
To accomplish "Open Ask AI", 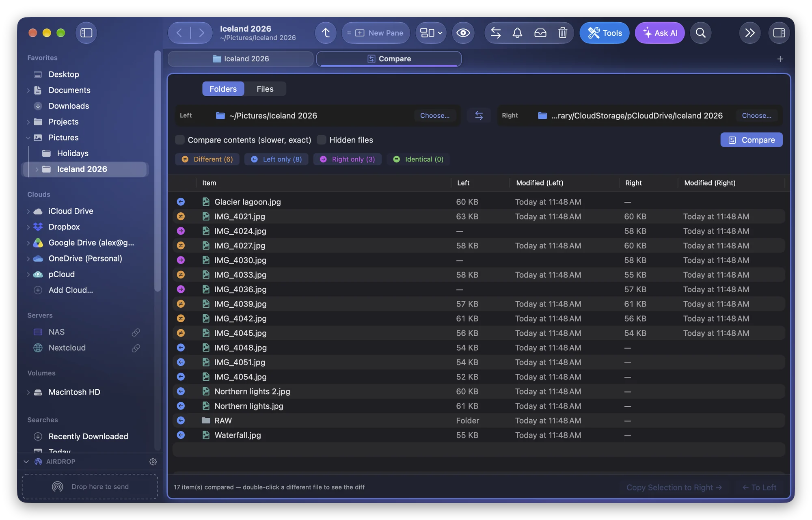I will (x=659, y=33).
